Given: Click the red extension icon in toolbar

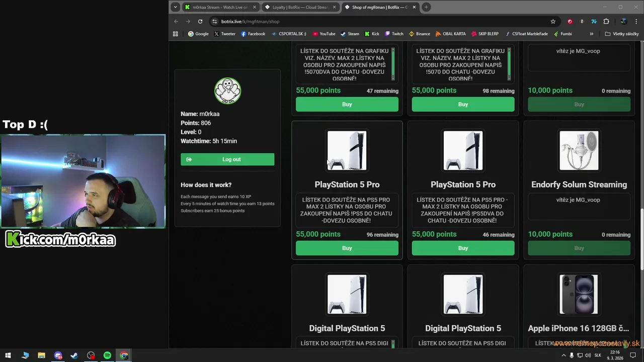Looking at the screenshot, I should (x=570, y=22).
